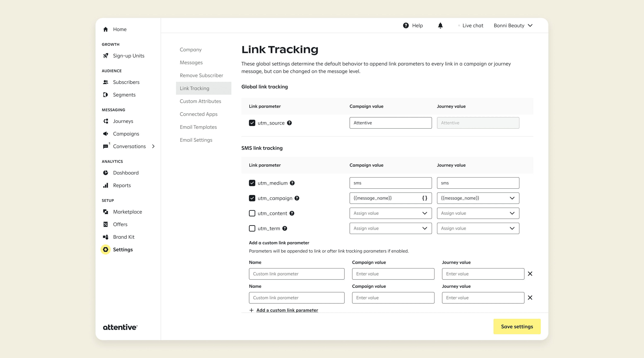
Task: Click the utm_term help icon
Action: (284, 228)
